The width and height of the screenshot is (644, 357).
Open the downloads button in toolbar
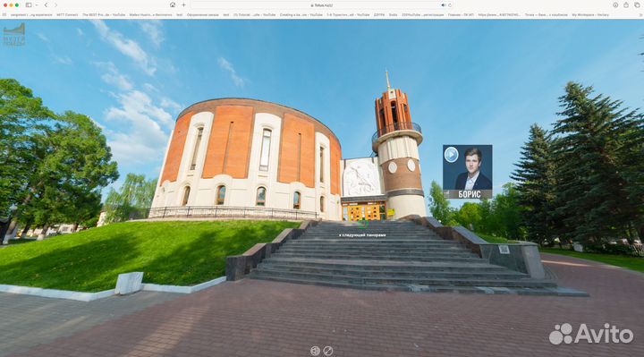[x=615, y=5]
